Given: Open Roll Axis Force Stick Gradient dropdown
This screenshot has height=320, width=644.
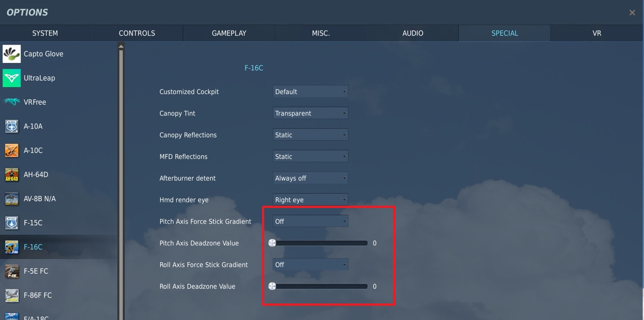Looking at the screenshot, I should coord(310,265).
